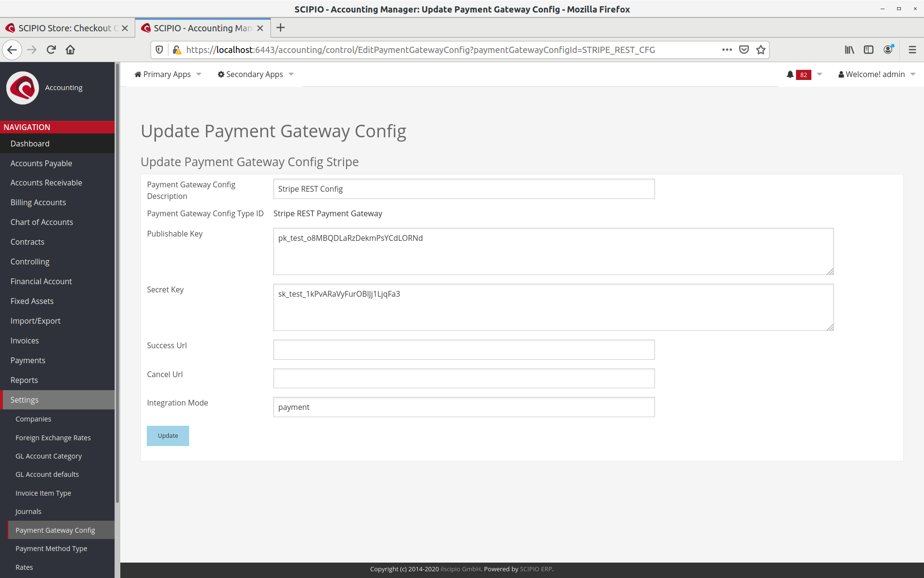Open the Firefox hamburger menu
Viewport: 924px width, 578px height.
coord(912,50)
